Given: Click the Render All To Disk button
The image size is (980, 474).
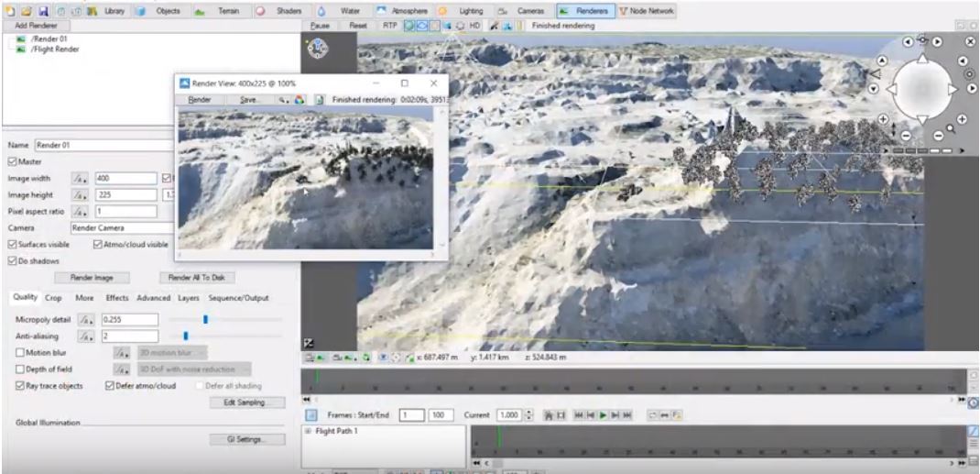Looking at the screenshot, I should (x=198, y=278).
